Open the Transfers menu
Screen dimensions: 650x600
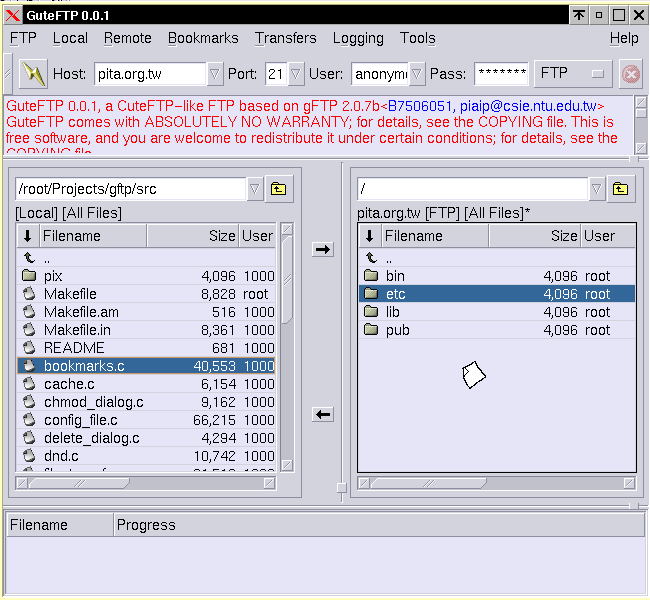click(286, 38)
